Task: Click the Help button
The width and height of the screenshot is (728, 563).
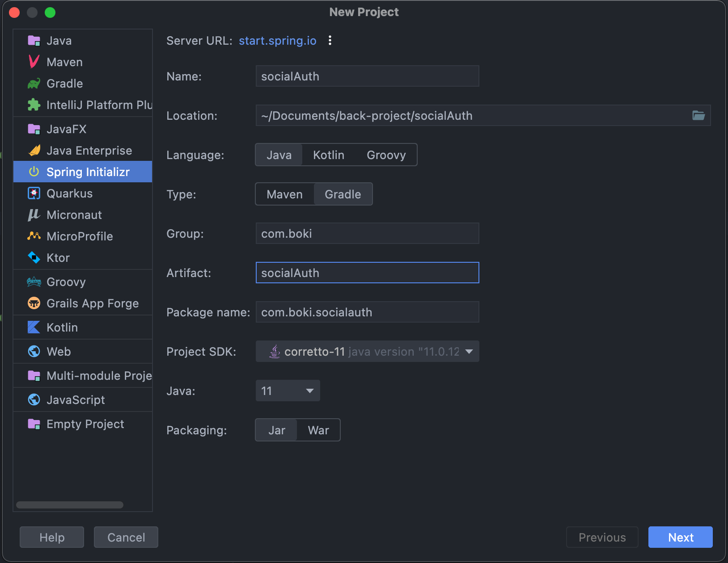Action: [52, 537]
